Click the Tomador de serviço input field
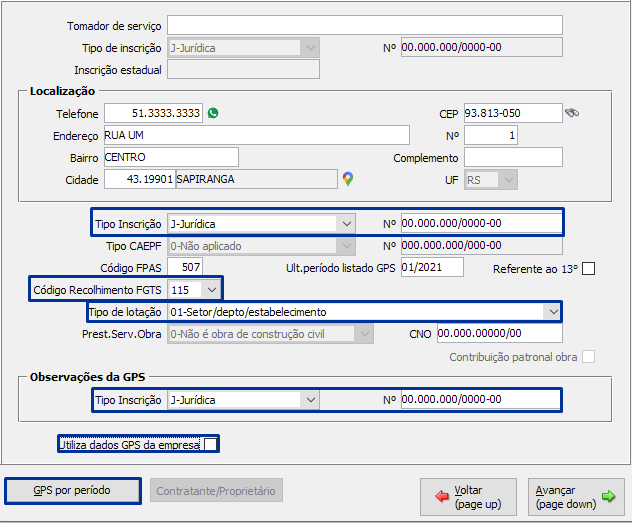Image resolution: width=632 pixels, height=523 pixels. (365, 25)
